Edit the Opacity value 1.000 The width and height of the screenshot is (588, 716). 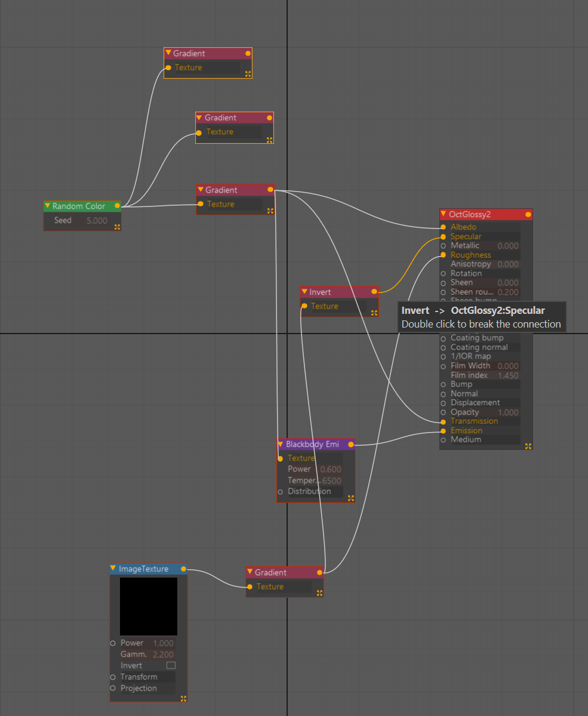click(508, 412)
